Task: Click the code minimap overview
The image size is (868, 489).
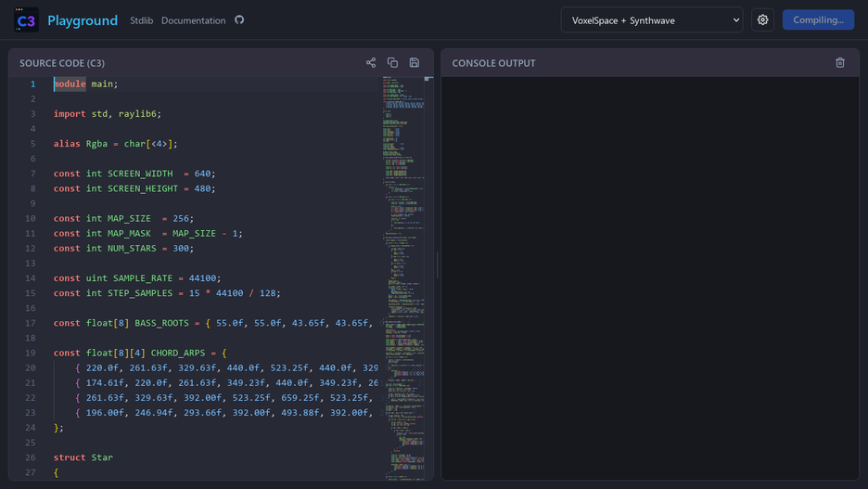Action: tap(403, 277)
